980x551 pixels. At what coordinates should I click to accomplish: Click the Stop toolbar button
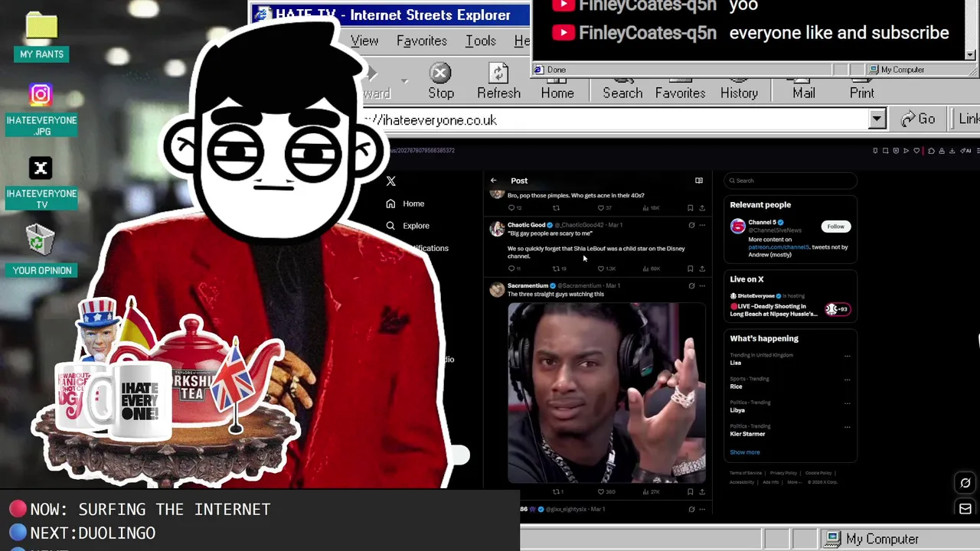click(x=440, y=81)
